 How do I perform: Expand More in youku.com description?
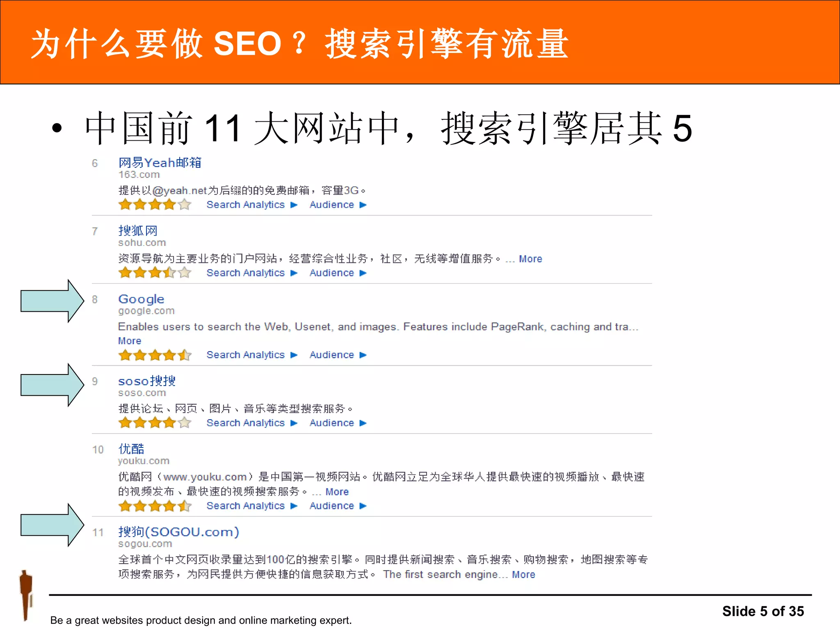337,492
